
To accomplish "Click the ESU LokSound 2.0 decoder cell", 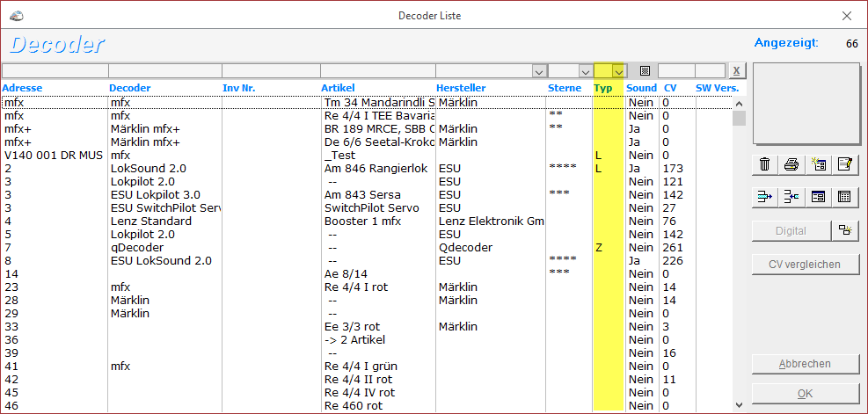I will tap(161, 261).
